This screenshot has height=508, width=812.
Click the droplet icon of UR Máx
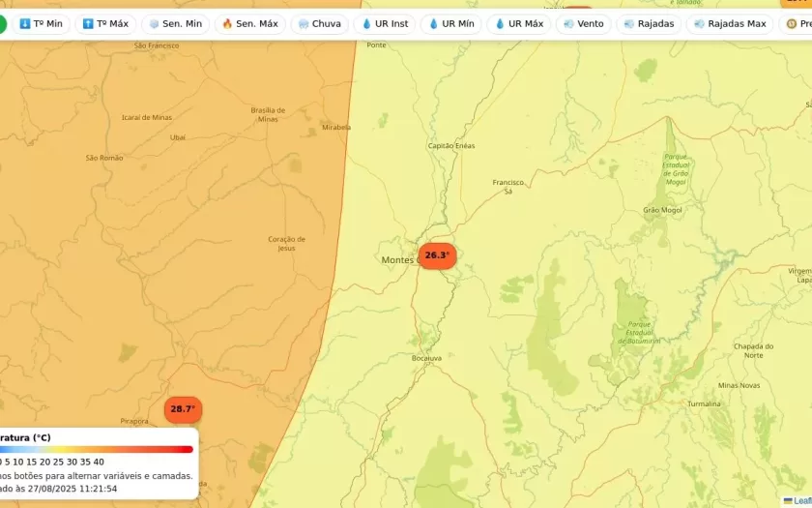[x=500, y=23]
